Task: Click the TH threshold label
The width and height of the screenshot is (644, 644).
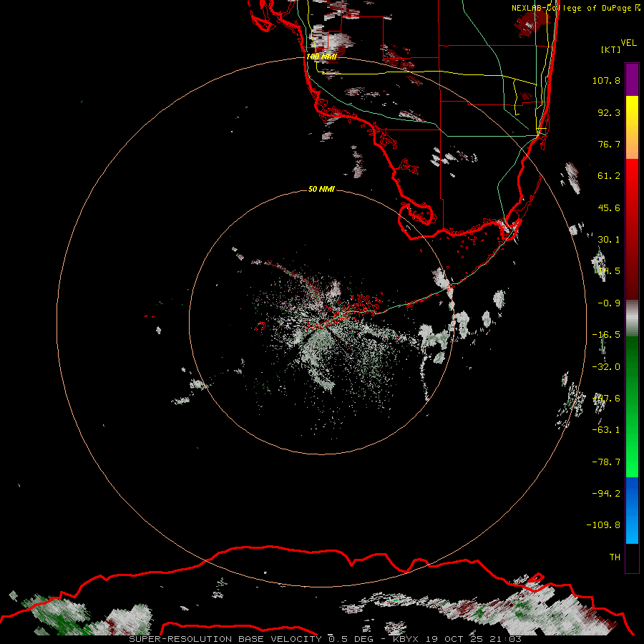Action: coord(615,557)
